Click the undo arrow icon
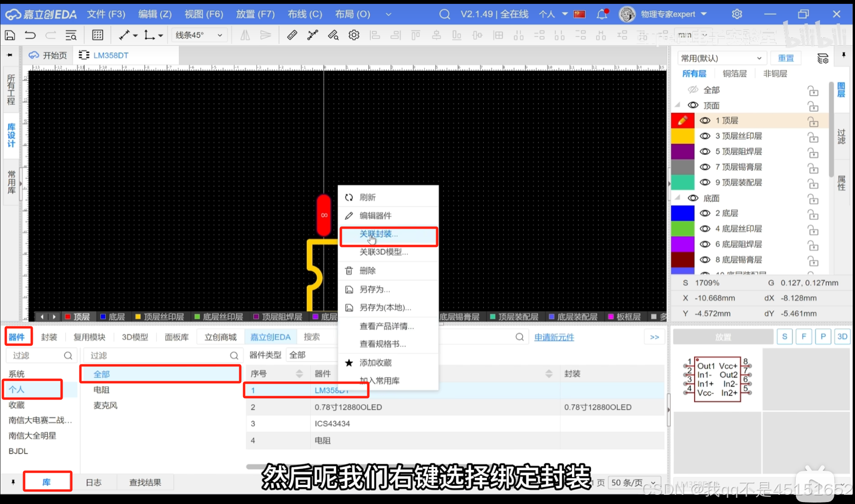 click(x=30, y=35)
